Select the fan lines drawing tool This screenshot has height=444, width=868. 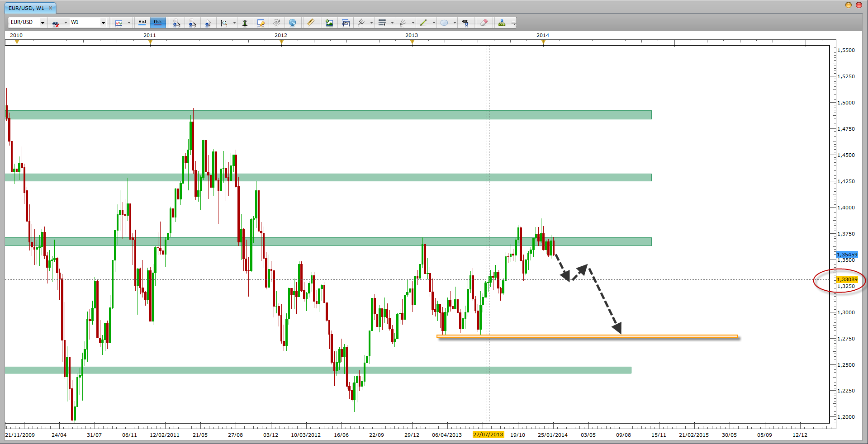click(403, 23)
